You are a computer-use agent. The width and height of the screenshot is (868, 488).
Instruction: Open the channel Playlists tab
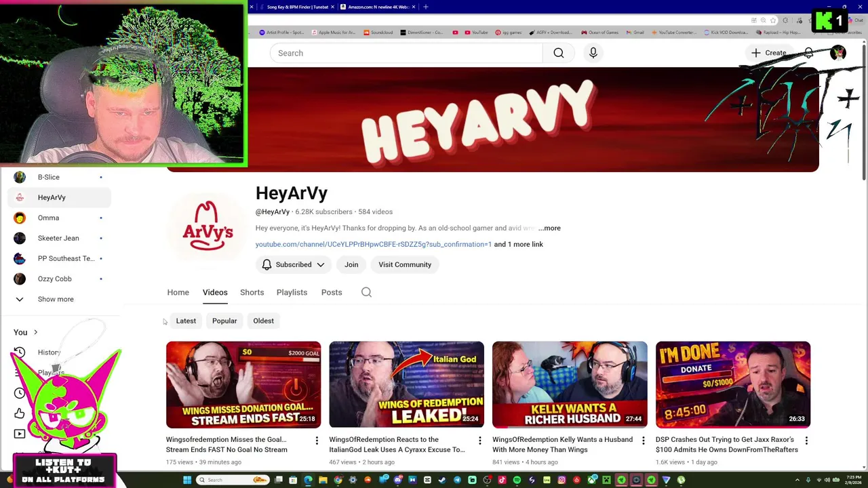click(292, 292)
